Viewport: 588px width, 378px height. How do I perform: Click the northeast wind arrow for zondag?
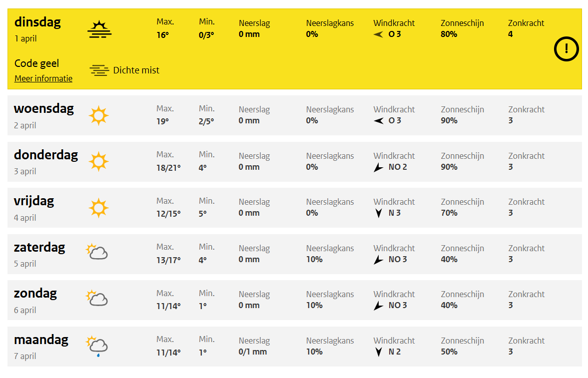379,306
